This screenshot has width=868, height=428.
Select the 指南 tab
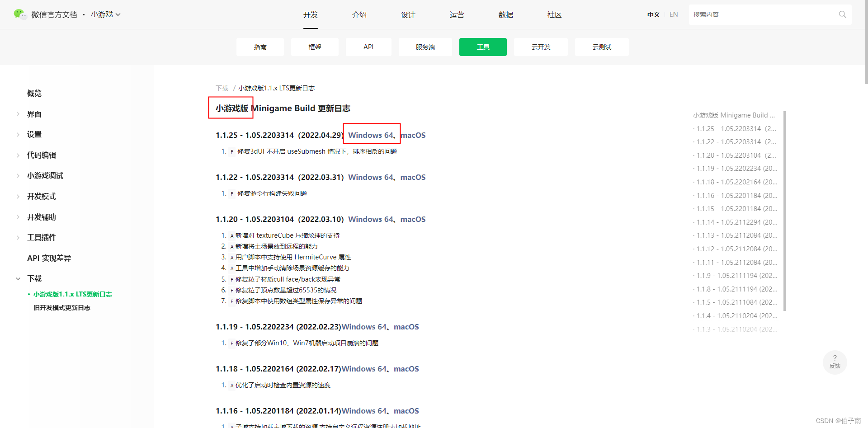[260, 47]
